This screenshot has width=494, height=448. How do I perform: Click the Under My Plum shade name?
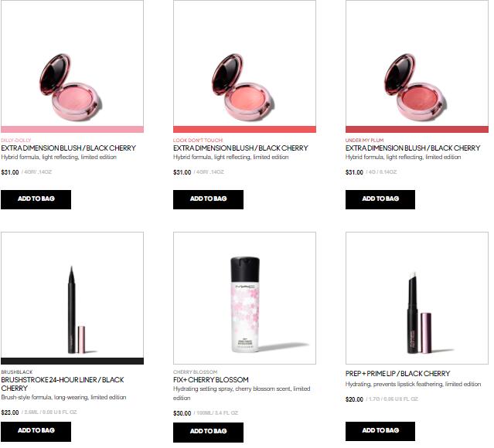tap(364, 140)
